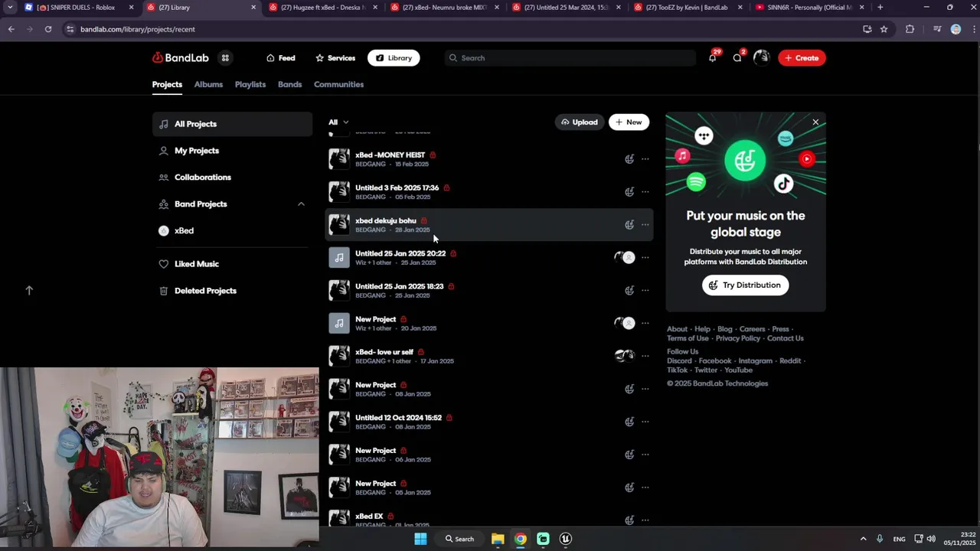Open notifications bell icon

(713, 58)
